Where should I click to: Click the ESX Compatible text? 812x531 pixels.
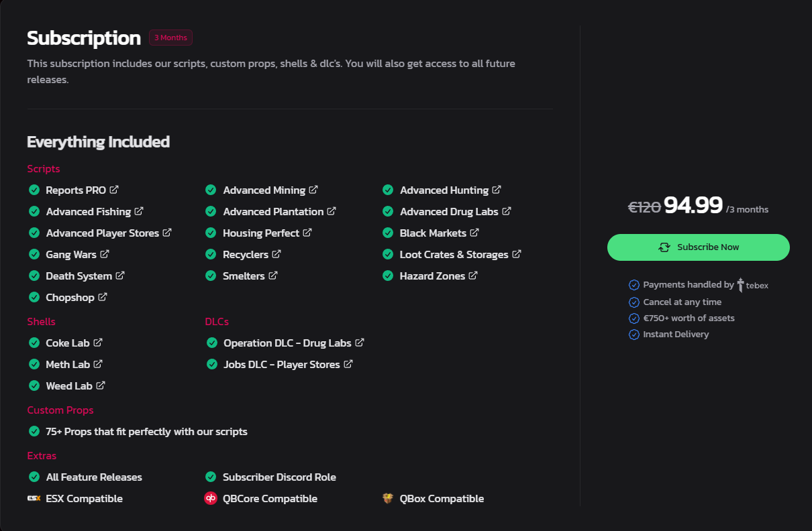[x=85, y=499]
